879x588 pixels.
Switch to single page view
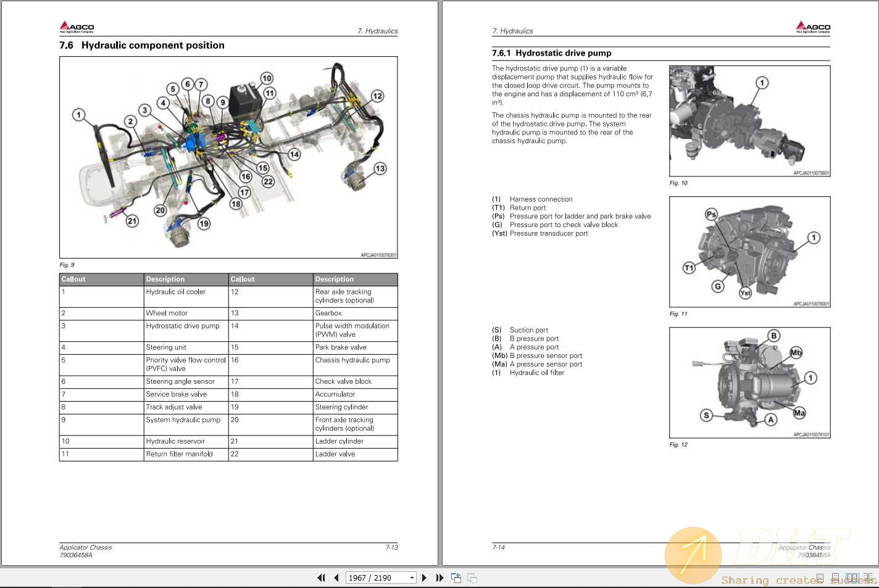point(820,578)
